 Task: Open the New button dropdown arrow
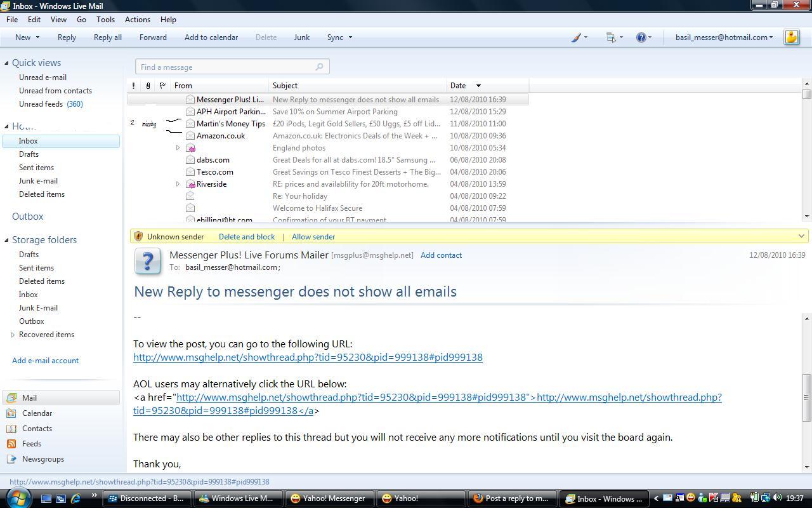tap(37, 37)
